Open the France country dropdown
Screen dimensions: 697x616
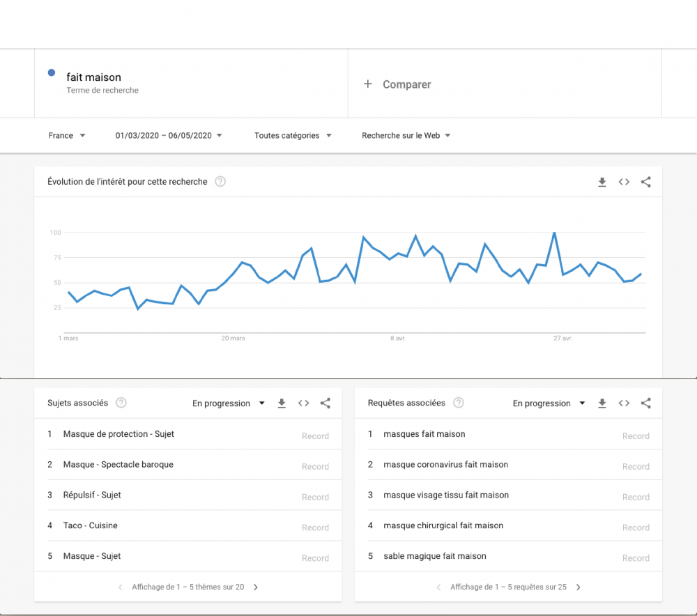67,136
